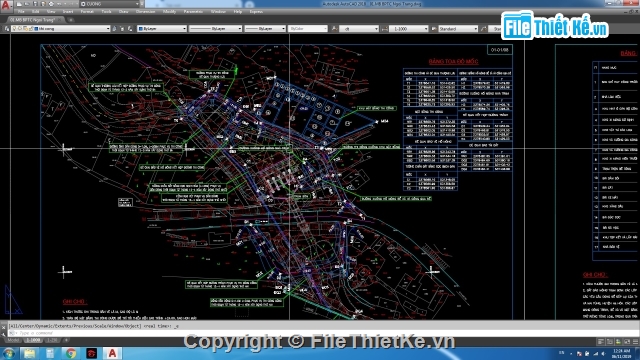Click the table style icon before Standard dropdown
640x360 pixels.
[433, 29]
